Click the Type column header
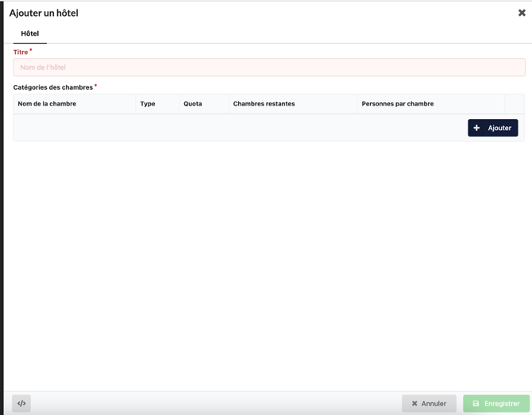 (148, 104)
